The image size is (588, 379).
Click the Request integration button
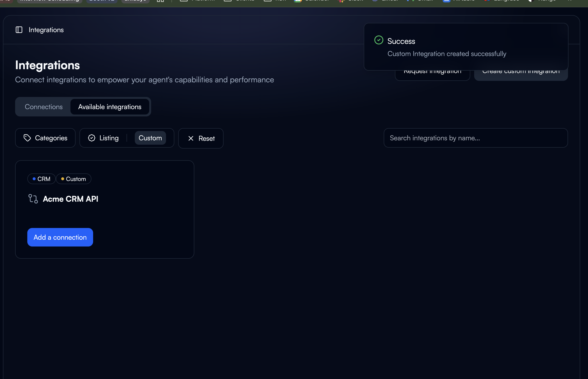[432, 75]
